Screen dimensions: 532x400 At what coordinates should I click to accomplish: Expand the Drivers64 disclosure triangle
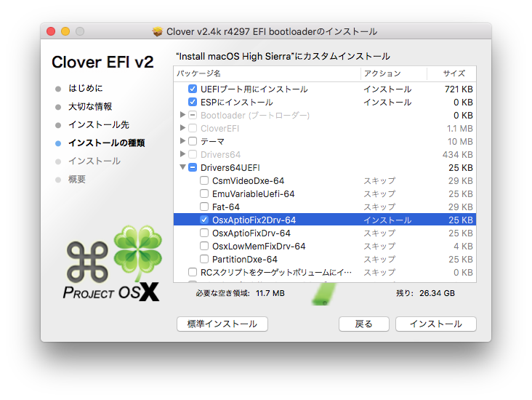click(x=182, y=154)
